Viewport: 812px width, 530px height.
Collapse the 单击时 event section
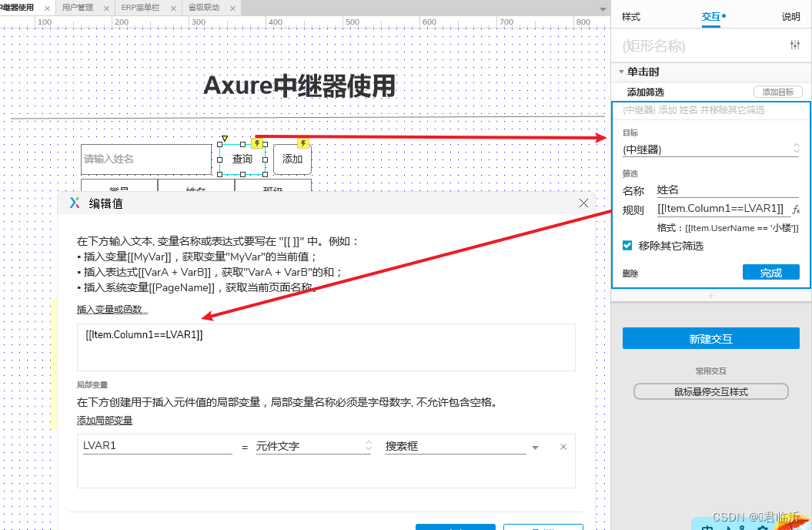pos(621,72)
